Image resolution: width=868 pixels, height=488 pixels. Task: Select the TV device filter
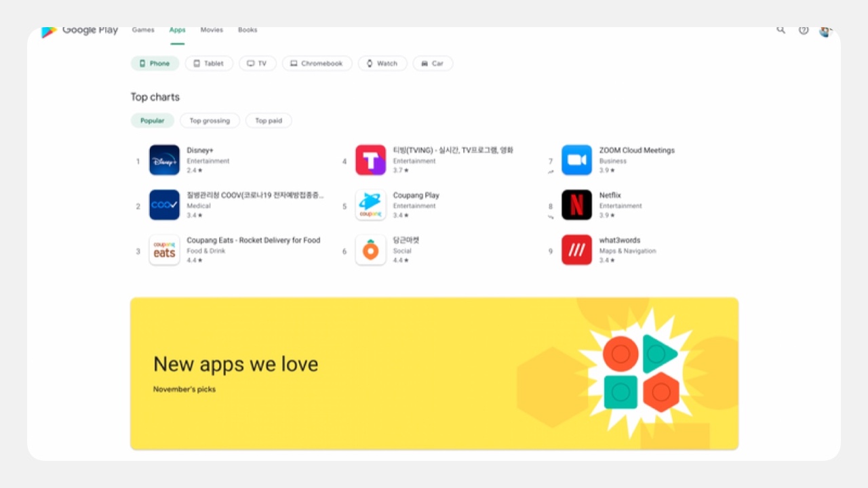[x=258, y=63]
